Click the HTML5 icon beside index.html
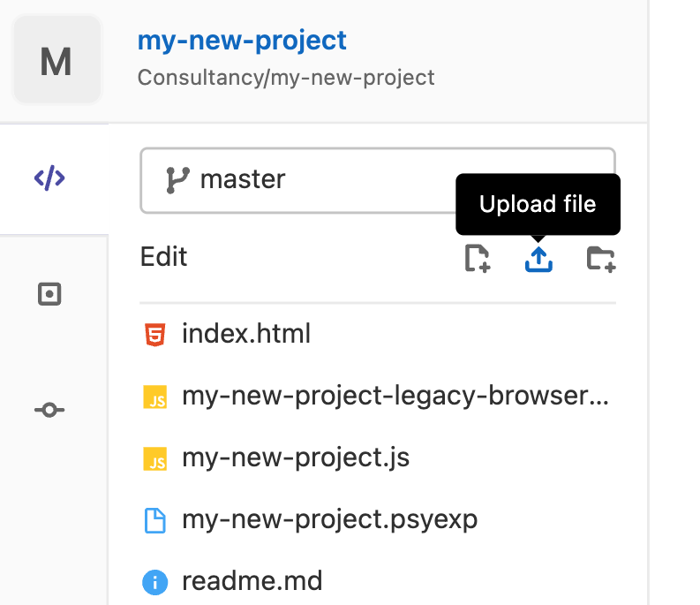The image size is (700, 605). pos(154,335)
